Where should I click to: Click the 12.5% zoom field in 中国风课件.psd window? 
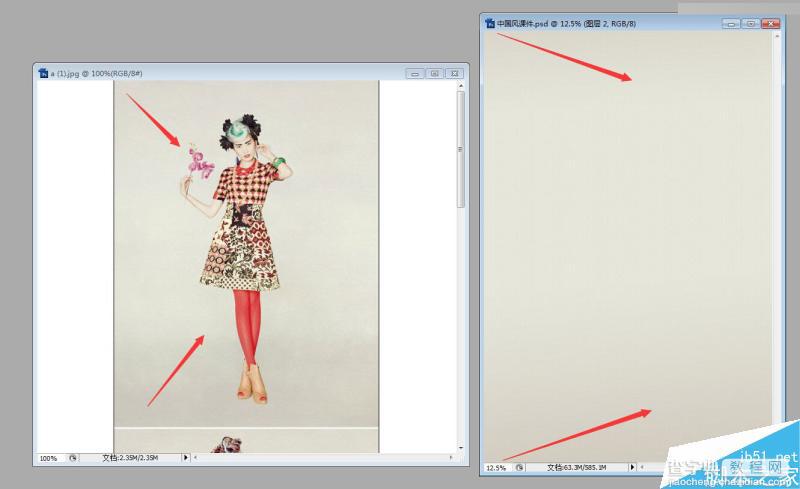click(x=498, y=468)
